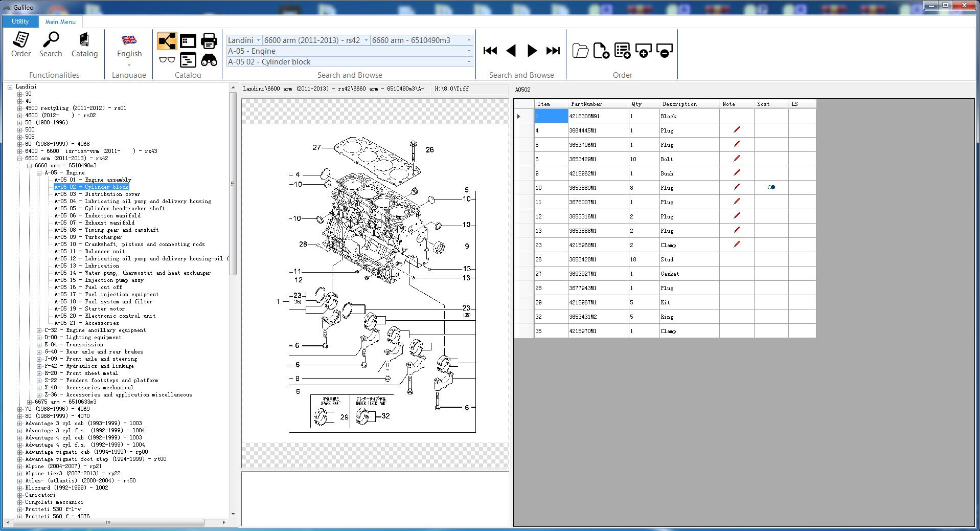This screenshot has height=531, width=980.
Task: Open the Search magnifier tool
Action: [x=51, y=39]
